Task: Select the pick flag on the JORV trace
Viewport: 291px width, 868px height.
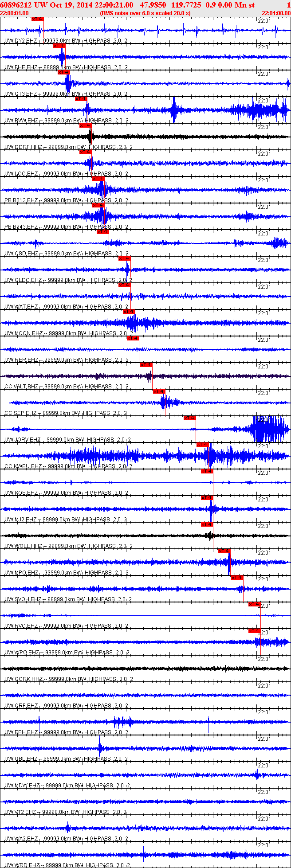Action: (x=190, y=418)
